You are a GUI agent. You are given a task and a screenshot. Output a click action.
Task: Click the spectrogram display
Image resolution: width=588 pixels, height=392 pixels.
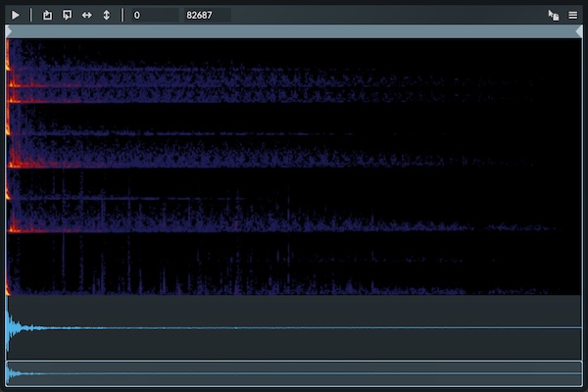pos(294,167)
